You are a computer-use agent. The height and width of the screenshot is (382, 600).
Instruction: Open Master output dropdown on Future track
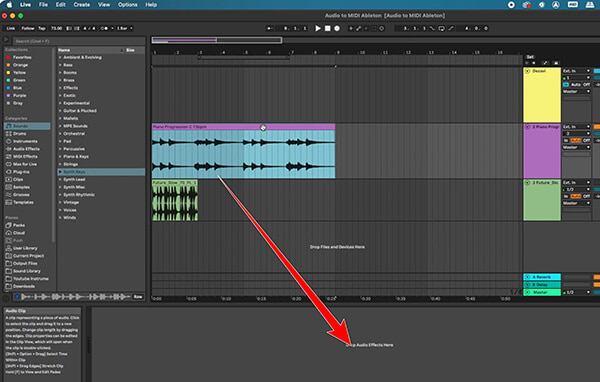[576, 203]
